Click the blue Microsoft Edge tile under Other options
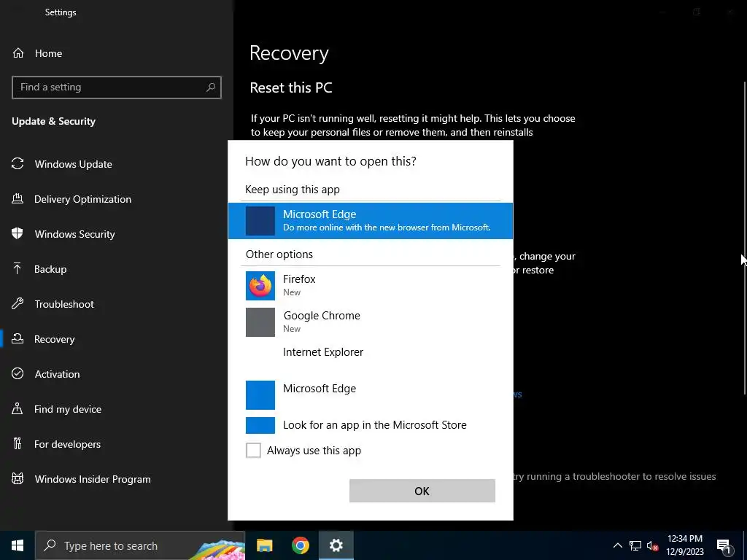Viewport: 747px width, 560px height. [260, 394]
